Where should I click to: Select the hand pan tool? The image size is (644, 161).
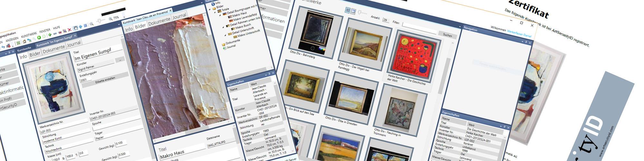coord(75,28)
